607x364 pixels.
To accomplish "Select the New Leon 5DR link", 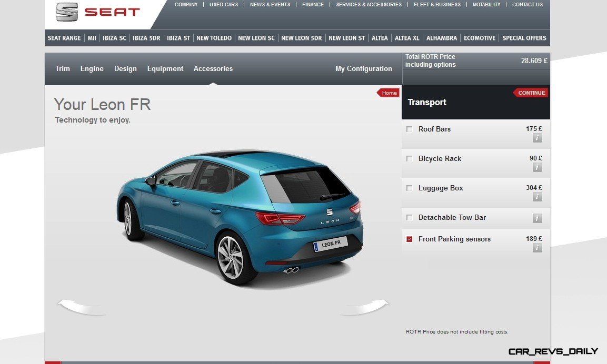I will (x=301, y=38).
